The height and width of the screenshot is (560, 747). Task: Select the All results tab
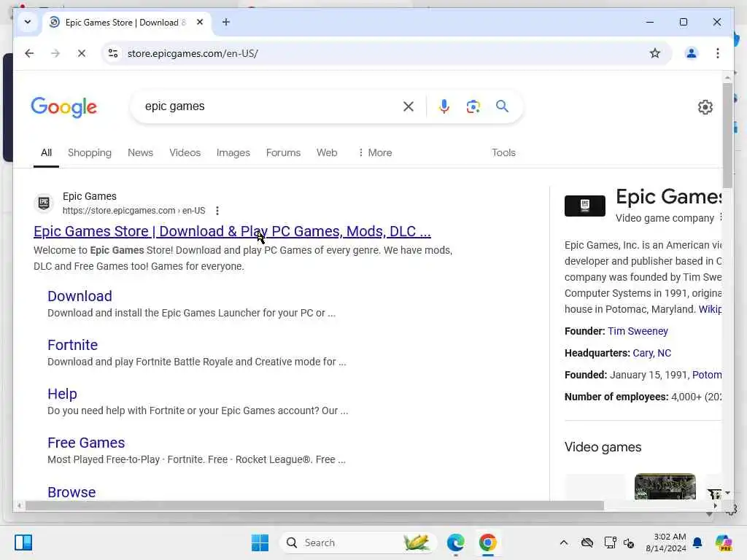tap(46, 152)
